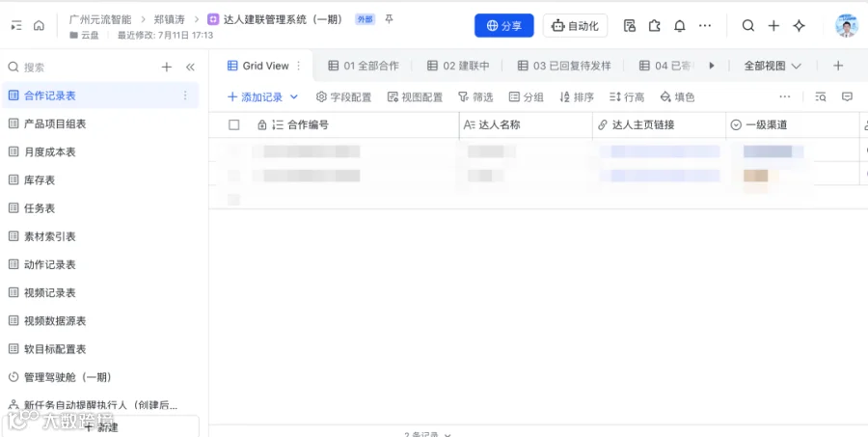Viewport: 868px width, 437px height.
Task: Open the toolbar more options ellipsis
Action: point(784,96)
